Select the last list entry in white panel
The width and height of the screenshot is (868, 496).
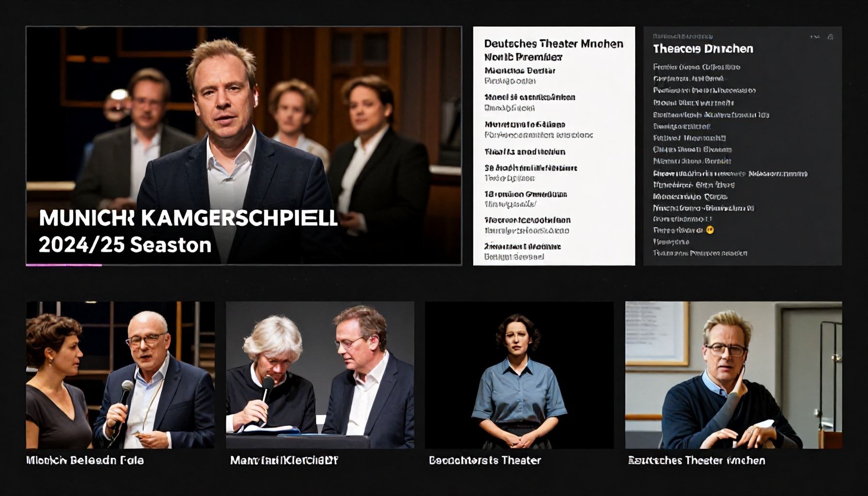click(523, 251)
